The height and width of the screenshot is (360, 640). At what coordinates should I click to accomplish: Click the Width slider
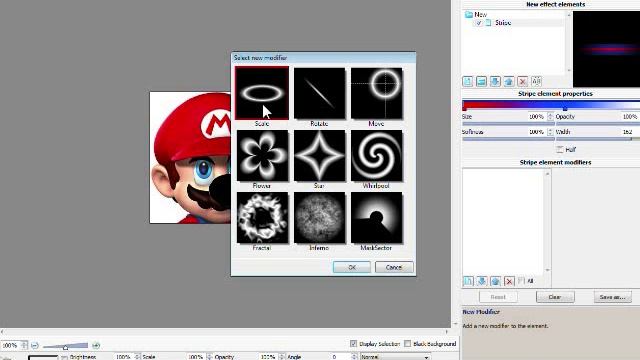[x=598, y=139]
